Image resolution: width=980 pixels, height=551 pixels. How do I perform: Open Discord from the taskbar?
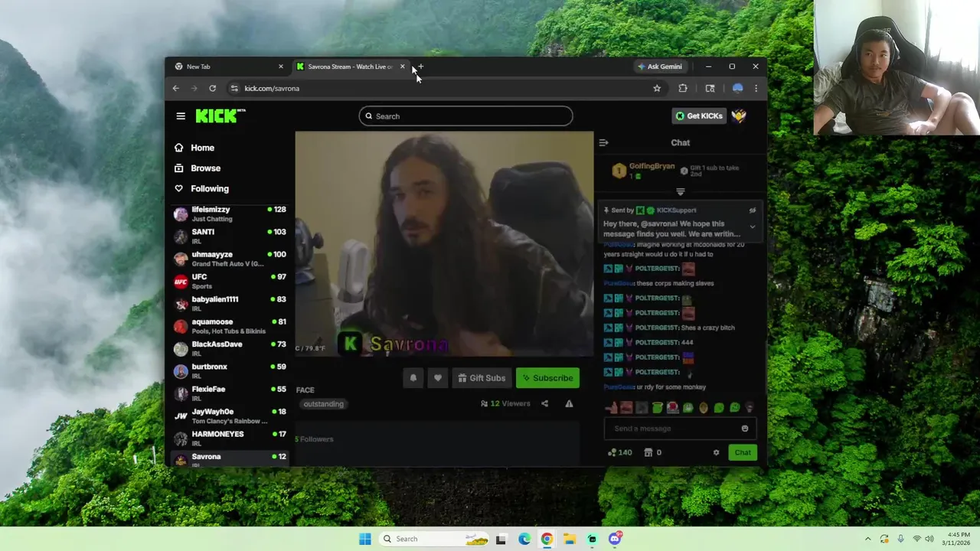tap(615, 539)
